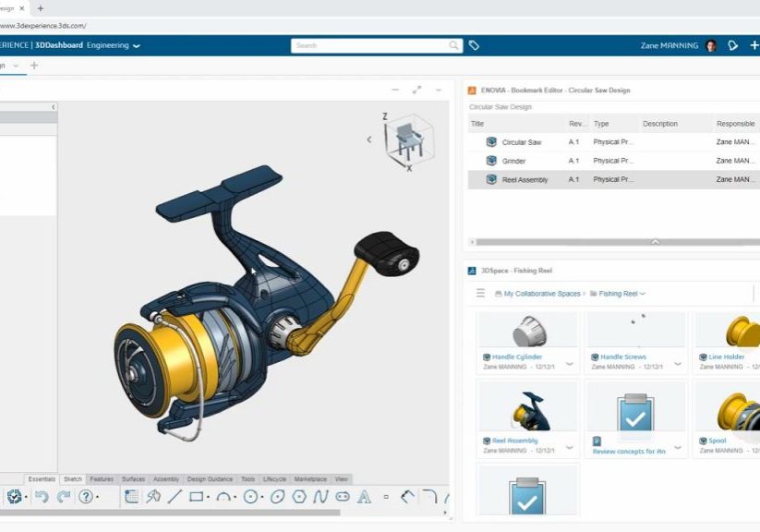Open the Help icon dropdown in the toolbar
The height and width of the screenshot is (532, 760).
tap(97, 496)
